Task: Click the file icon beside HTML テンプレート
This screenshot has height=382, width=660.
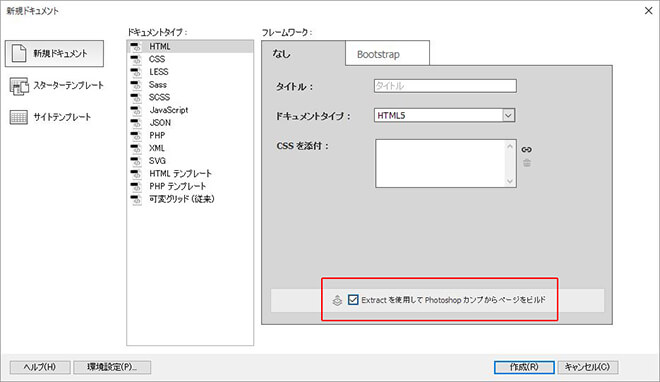Action: coord(136,174)
